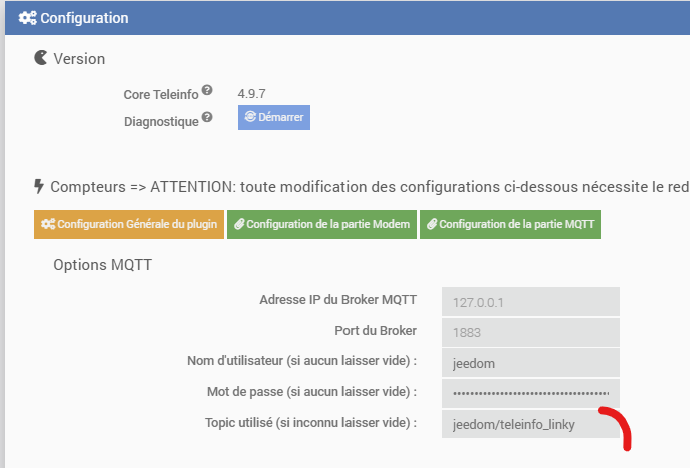
Task: Focus the Adresse IP du Broker MQTT field
Action: click(x=531, y=301)
